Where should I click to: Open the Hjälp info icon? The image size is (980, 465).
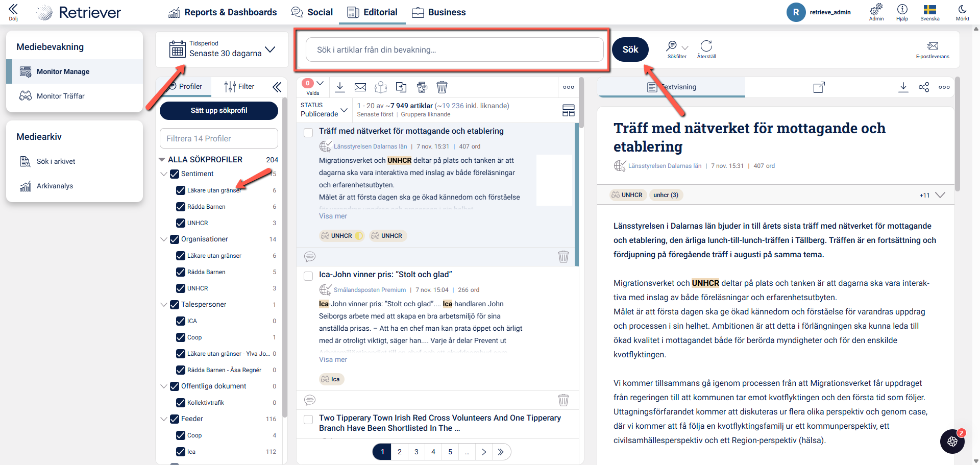point(902,12)
